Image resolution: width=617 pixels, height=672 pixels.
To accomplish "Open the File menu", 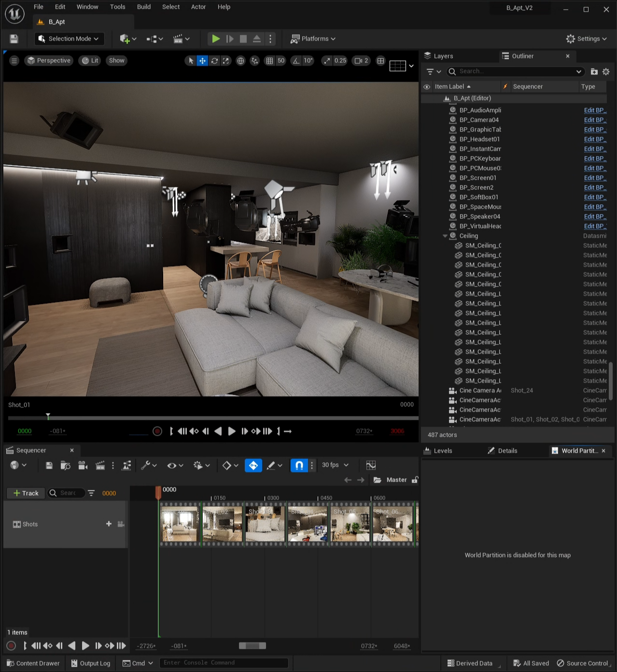I will pos(39,7).
